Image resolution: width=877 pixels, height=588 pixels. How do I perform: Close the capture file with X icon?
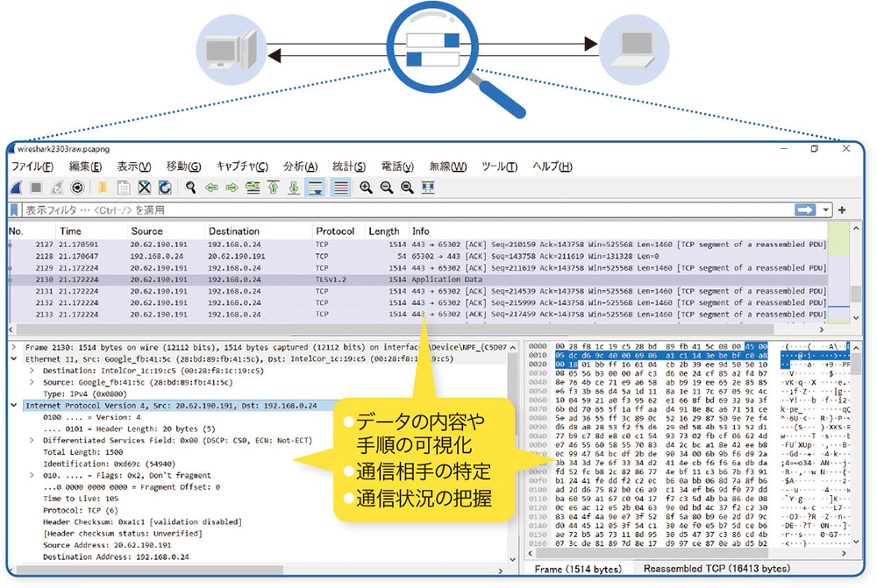pos(144,188)
